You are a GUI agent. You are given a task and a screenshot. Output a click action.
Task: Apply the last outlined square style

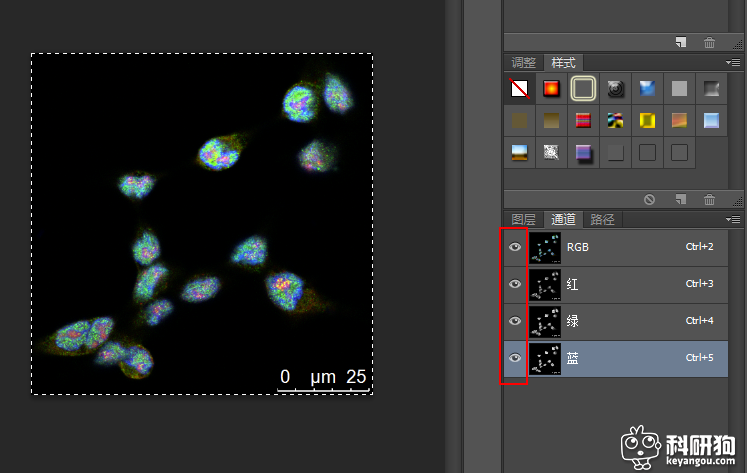tap(679, 152)
